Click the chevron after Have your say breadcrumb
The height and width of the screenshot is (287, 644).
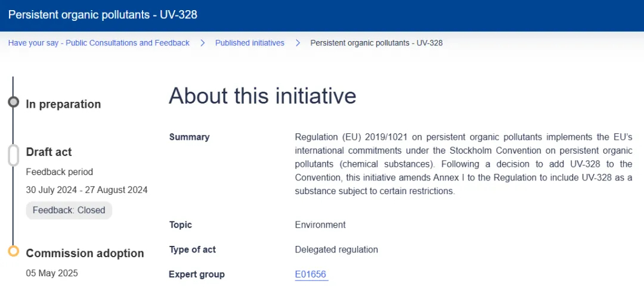point(203,43)
